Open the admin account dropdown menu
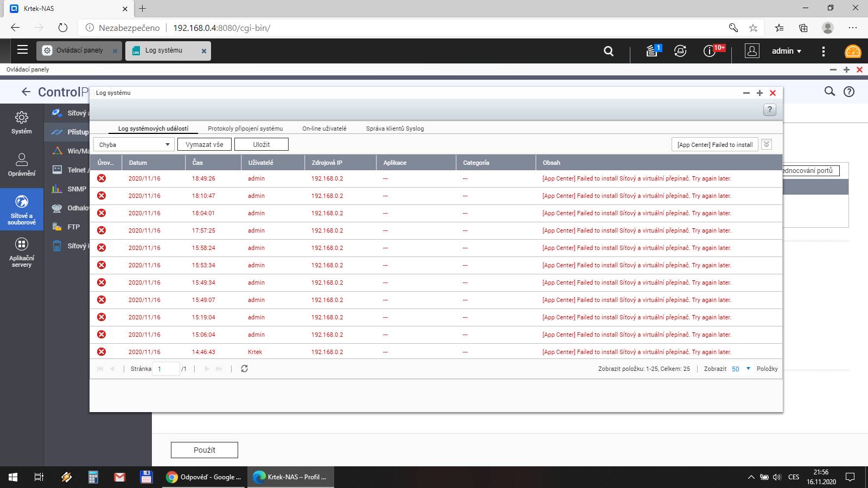Viewport: 868px width, 488px height. point(787,51)
